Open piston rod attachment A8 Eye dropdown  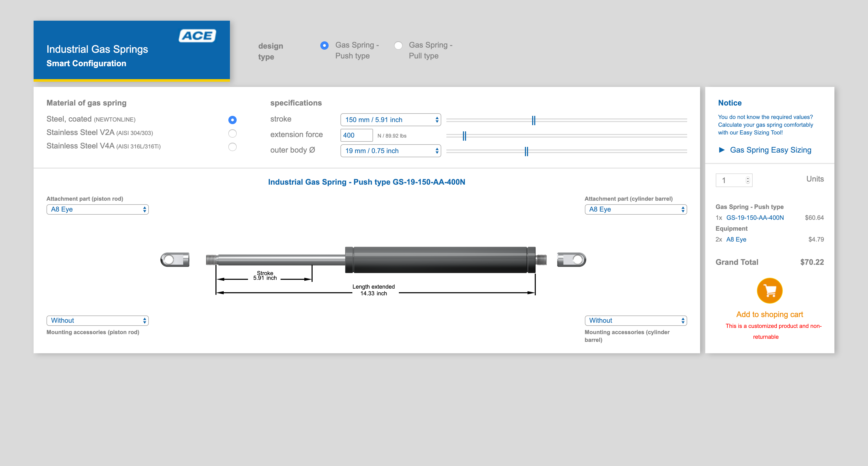pyautogui.click(x=97, y=209)
